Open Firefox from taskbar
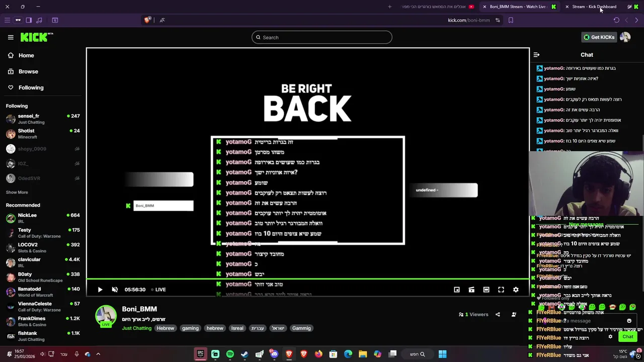This screenshot has width=644, height=362. coord(318,354)
